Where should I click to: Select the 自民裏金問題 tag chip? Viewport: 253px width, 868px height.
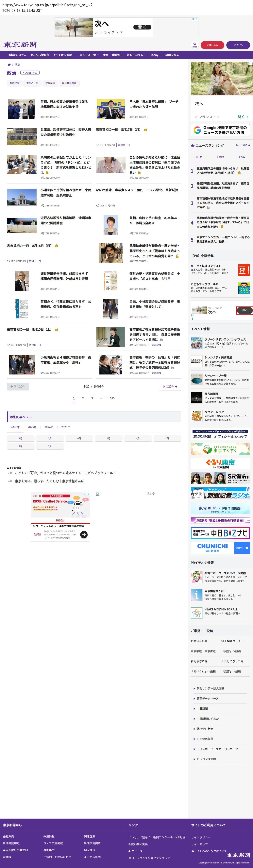69,83
